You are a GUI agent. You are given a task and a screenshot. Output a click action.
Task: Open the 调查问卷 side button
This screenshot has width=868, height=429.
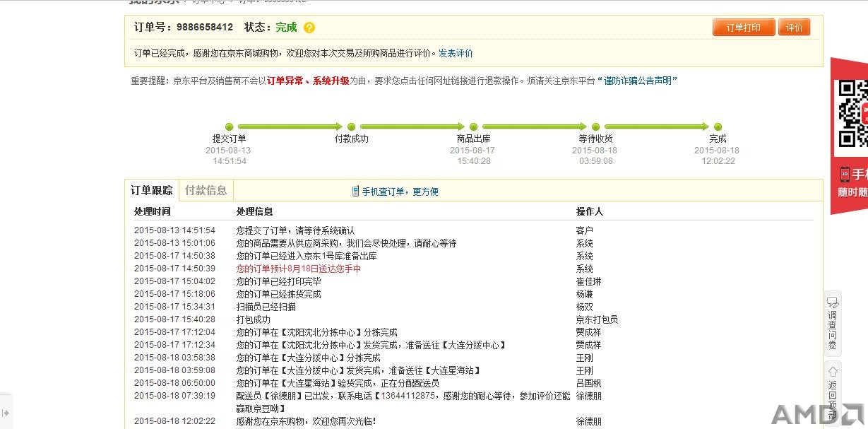(833, 323)
